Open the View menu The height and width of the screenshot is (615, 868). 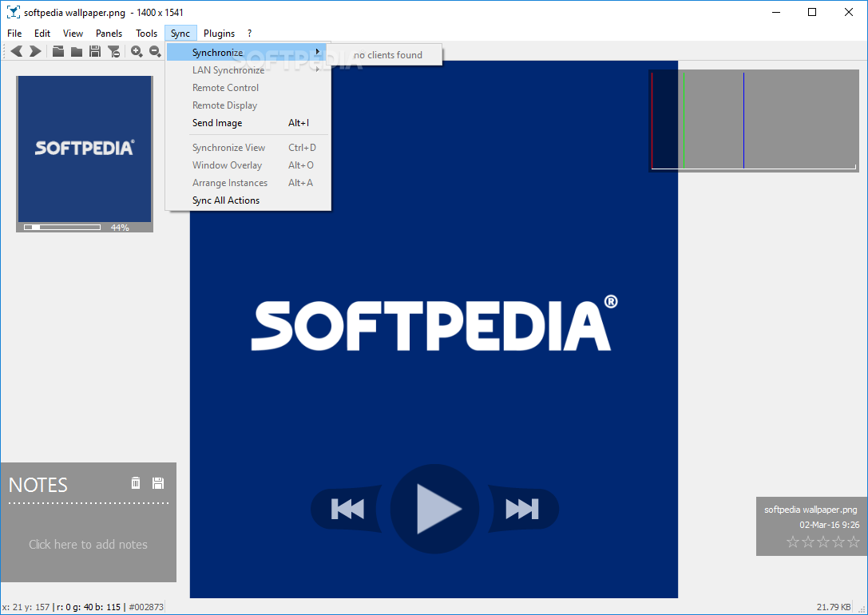[x=73, y=34]
